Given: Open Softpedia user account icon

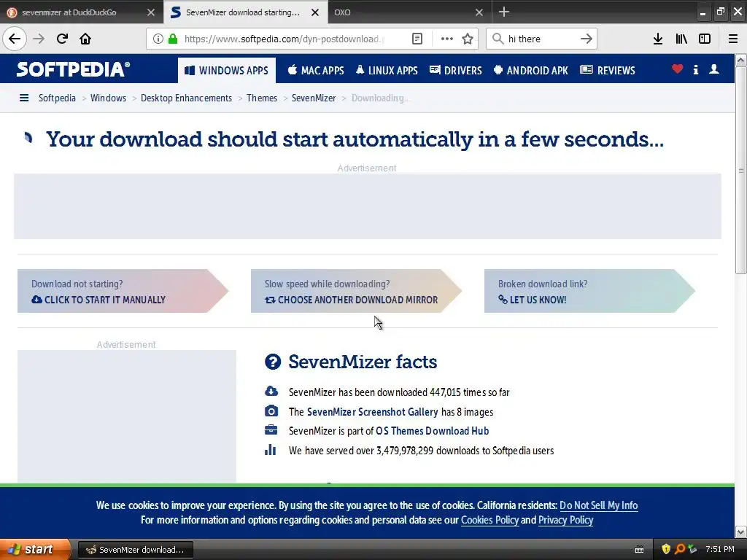Looking at the screenshot, I should click(714, 69).
